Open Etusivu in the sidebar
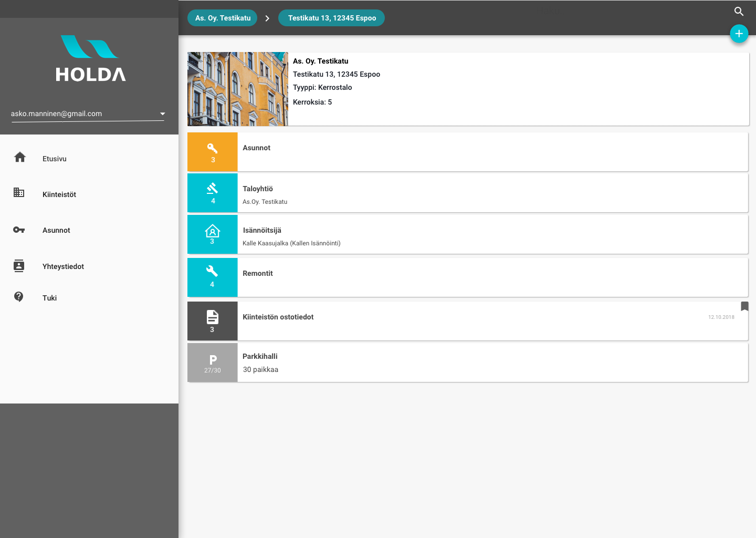This screenshot has height=538, width=756. (x=55, y=159)
